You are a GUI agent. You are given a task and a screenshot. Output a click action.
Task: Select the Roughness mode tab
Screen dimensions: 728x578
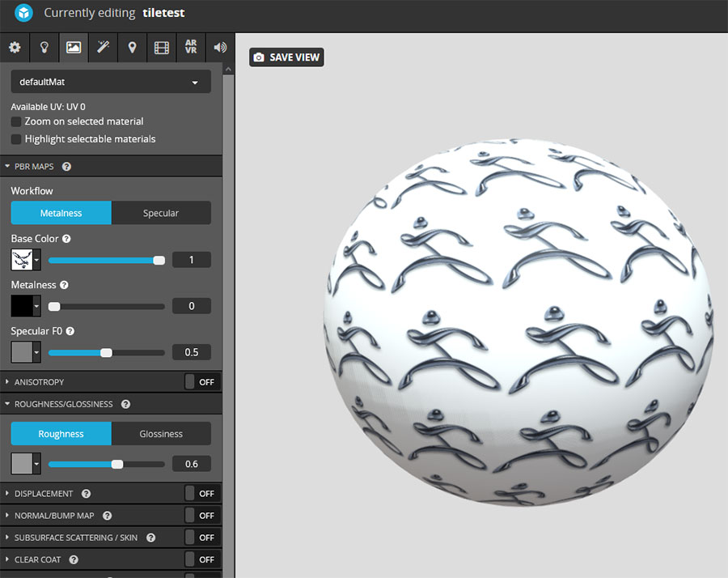(61, 434)
